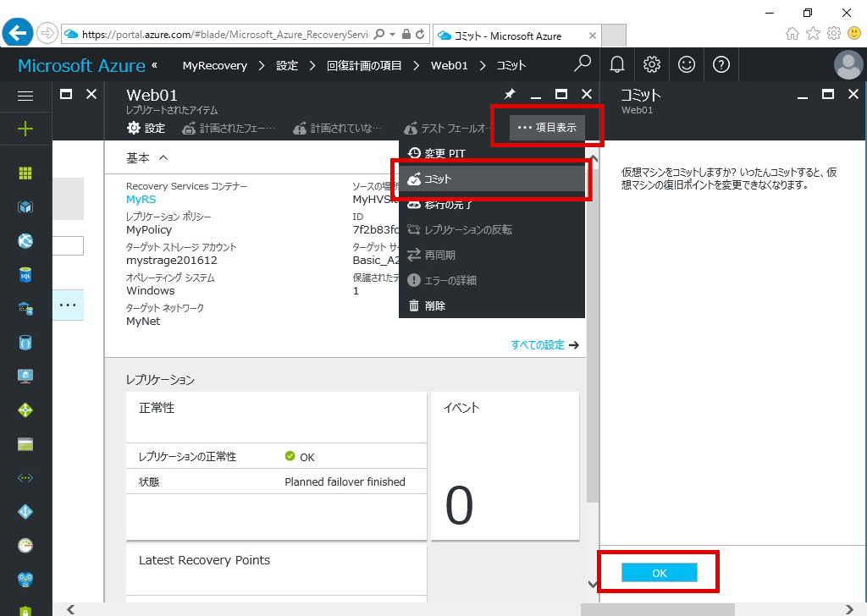This screenshot has height=616, width=867.
Task: Open the notifications bell
Action: pyautogui.click(x=617, y=64)
